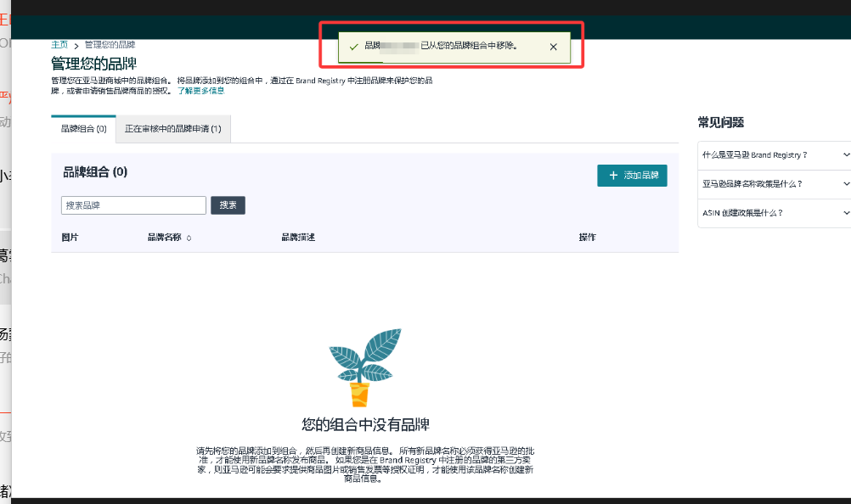Focus the 搜索品牌 search field
The width and height of the screenshot is (851, 504).
tap(133, 205)
